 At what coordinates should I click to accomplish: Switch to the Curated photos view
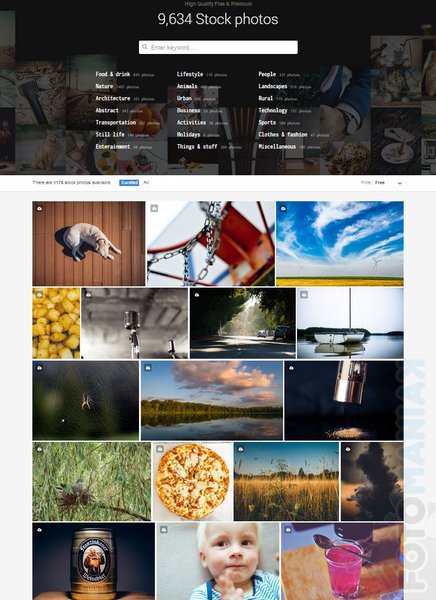point(129,183)
